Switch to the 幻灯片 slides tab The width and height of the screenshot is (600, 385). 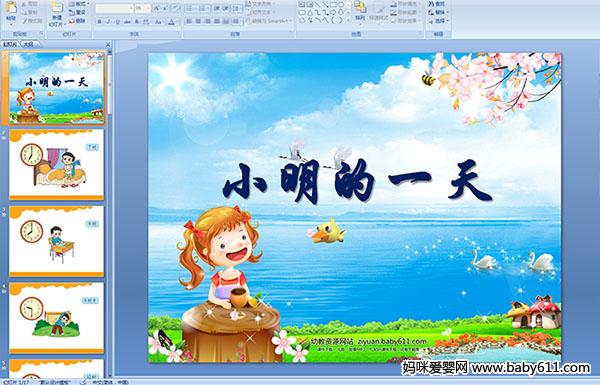[10, 44]
